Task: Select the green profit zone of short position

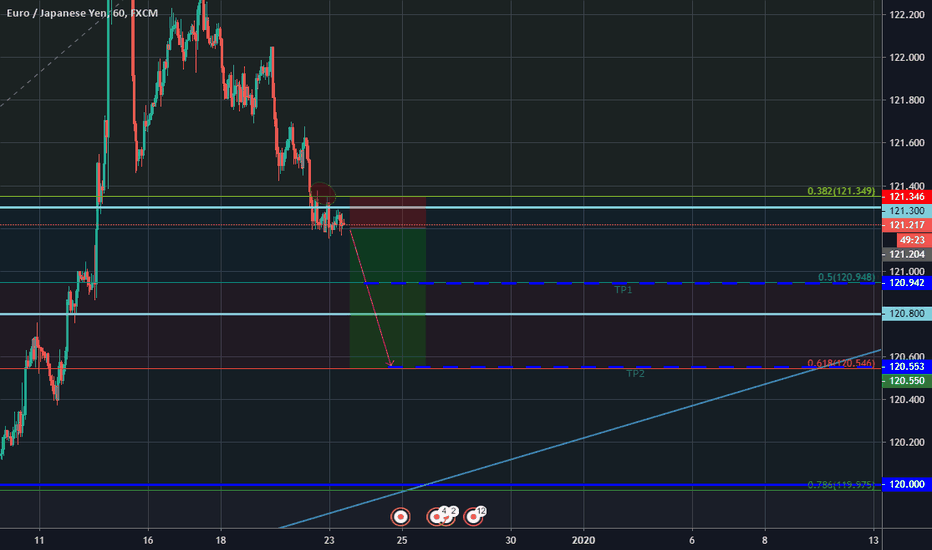Action: pos(388,300)
